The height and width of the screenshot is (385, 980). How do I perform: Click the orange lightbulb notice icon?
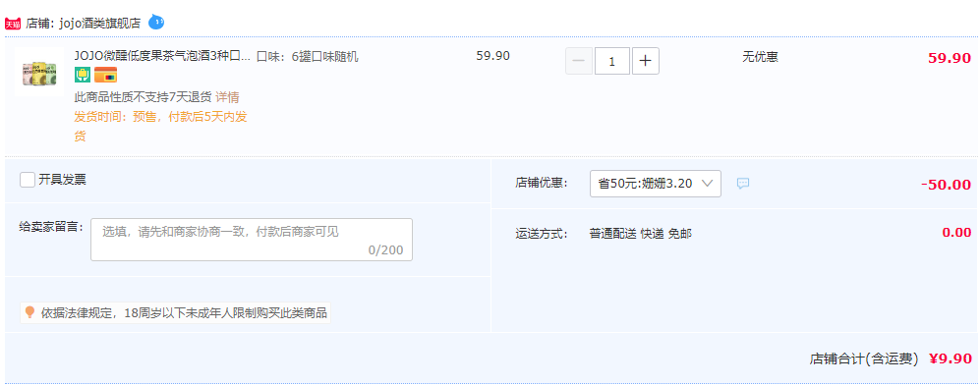click(29, 312)
